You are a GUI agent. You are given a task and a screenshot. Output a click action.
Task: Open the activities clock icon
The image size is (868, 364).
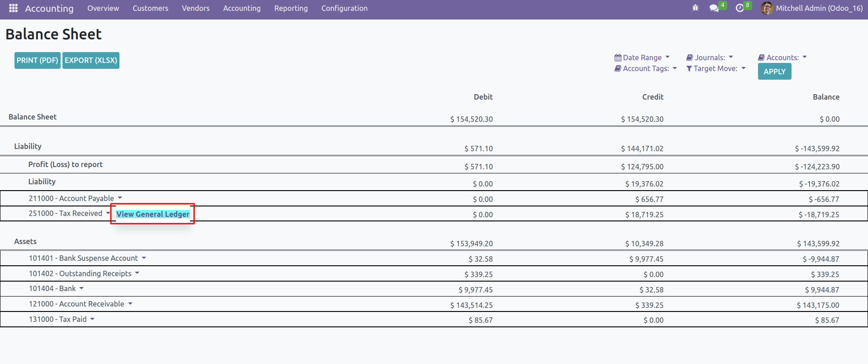739,8
